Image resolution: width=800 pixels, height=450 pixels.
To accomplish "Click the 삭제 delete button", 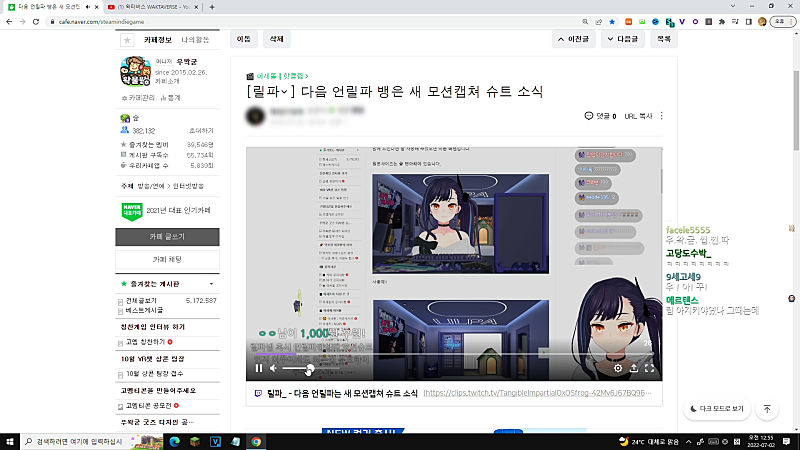I will point(277,39).
